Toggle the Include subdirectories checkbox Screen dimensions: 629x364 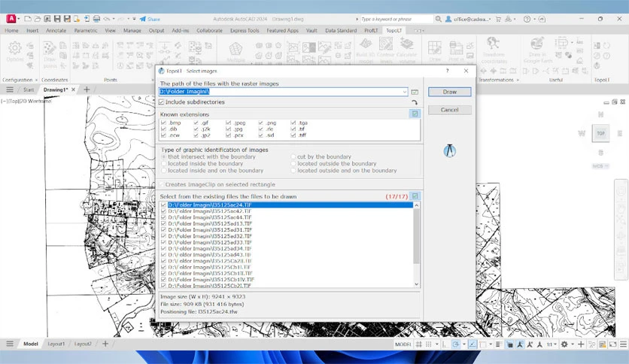[162, 102]
